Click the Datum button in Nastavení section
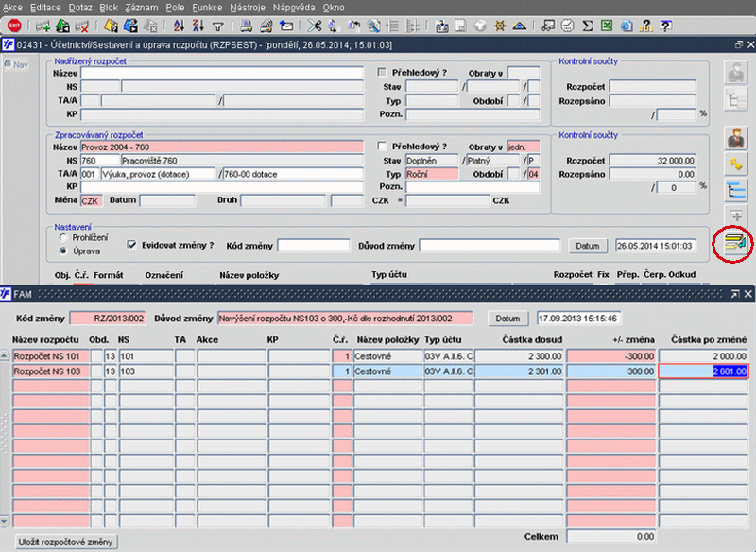Image resolution: width=756 pixels, height=552 pixels. coord(587,246)
